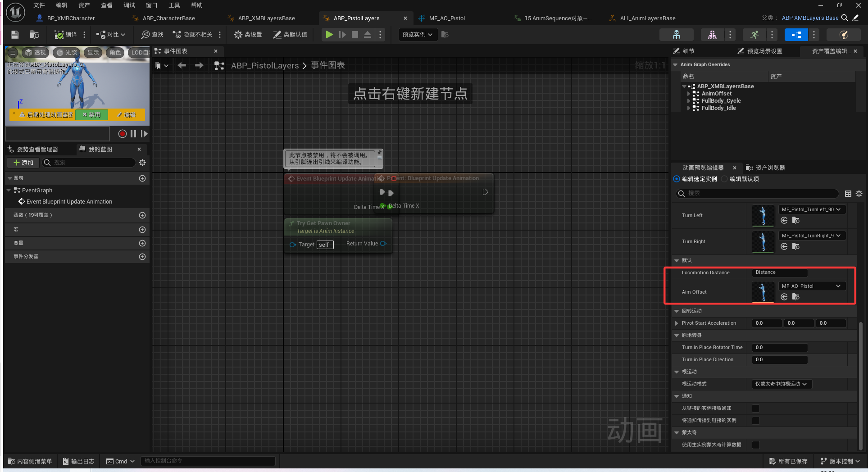Switch to ALI_AnimLayersBase tab

(647, 18)
